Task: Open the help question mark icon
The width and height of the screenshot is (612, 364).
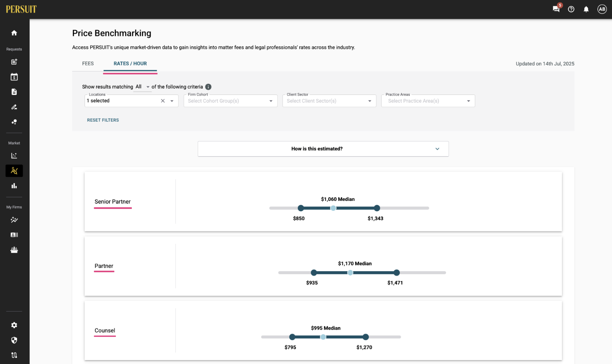Action: click(x=571, y=9)
